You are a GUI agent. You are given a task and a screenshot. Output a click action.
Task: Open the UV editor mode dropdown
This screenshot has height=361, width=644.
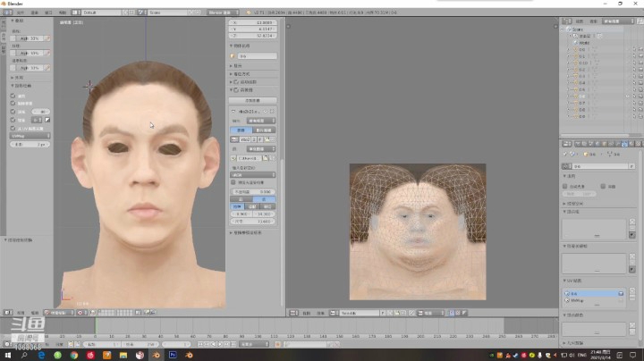[431, 313]
